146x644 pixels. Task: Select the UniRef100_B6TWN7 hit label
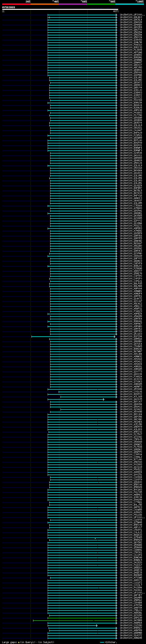pyautogui.click(x=131, y=352)
